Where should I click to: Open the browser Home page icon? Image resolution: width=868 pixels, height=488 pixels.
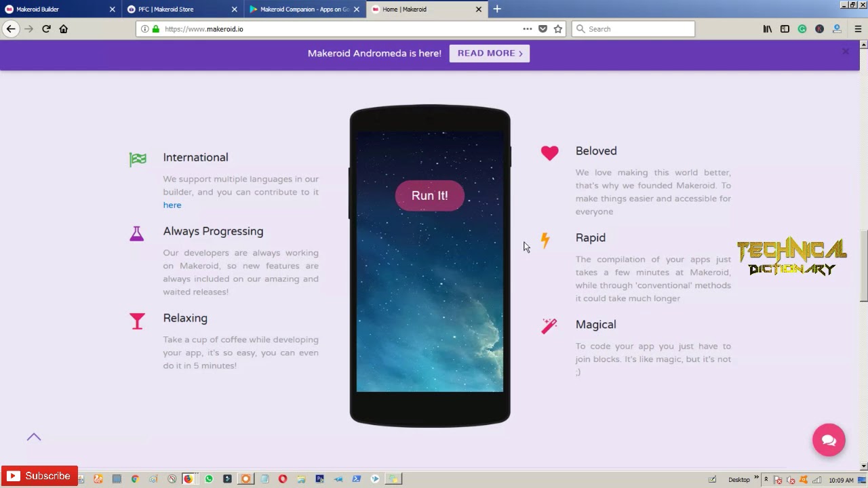(x=64, y=28)
